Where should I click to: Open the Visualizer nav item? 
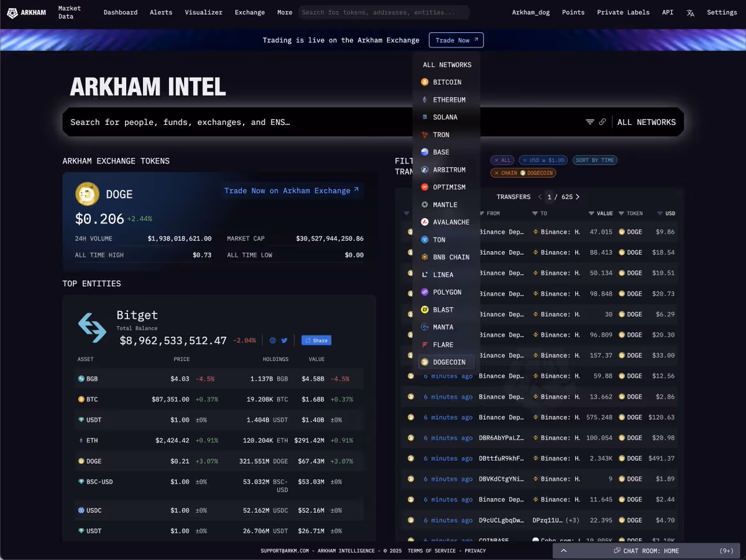(203, 12)
